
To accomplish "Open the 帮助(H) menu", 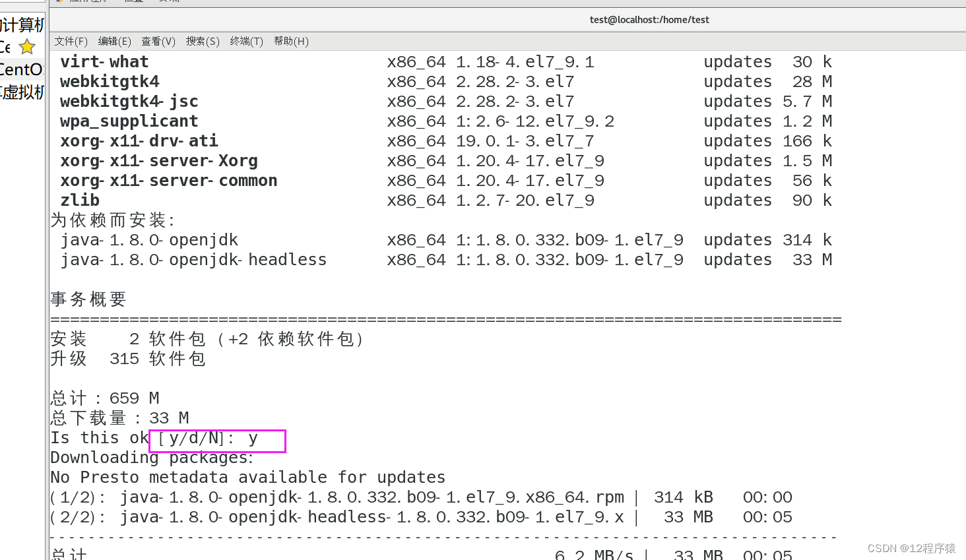I will pyautogui.click(x=291, y=41).
